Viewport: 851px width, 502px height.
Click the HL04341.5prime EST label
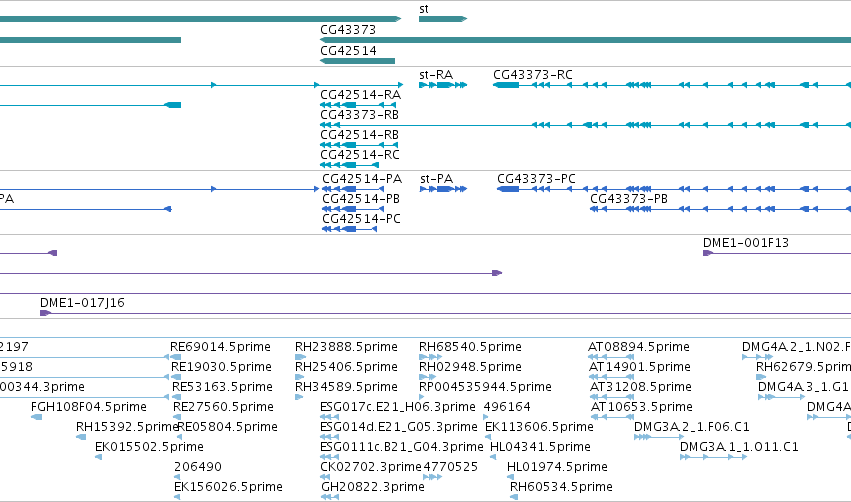pyautogui.click(x=540, y=447)
